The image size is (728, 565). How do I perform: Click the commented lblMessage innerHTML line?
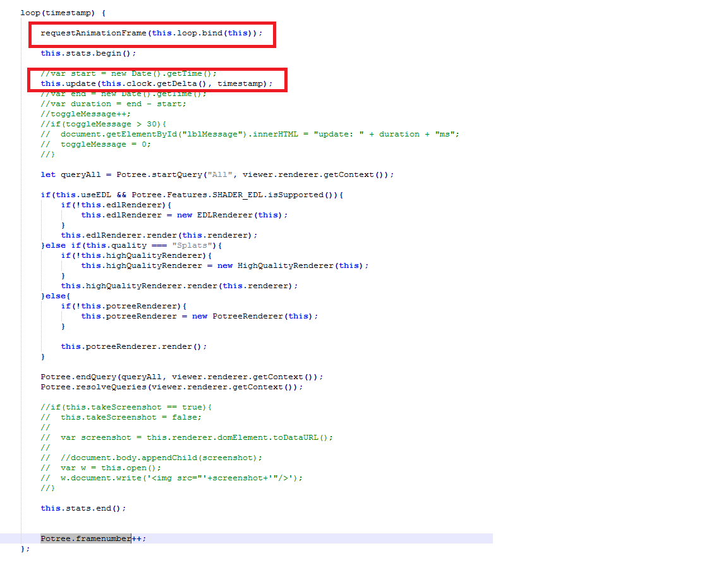(250, 134)
